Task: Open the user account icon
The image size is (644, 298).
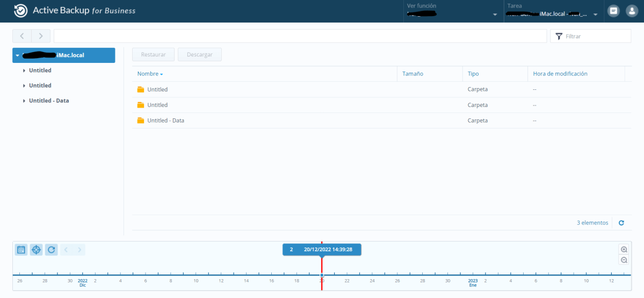Action: [631, 11]
